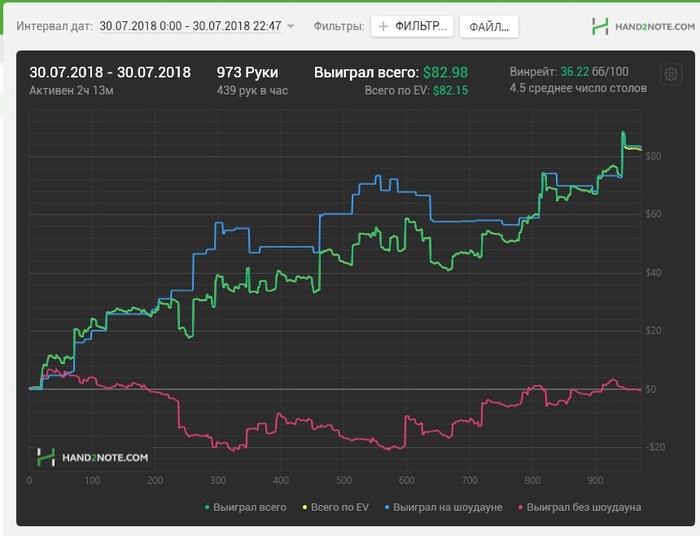Screen dimensions: 700x536
Task: Toggle the yellow 'Всего по EV' legend series
Action: tap(336, 507)
